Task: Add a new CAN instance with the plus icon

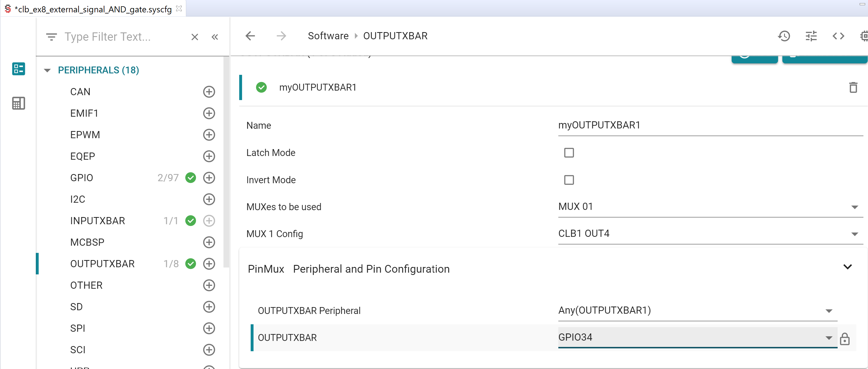Action: [209, 92]
